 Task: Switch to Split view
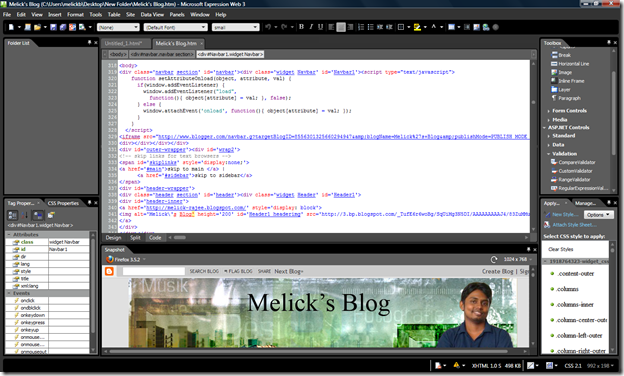click(x=135, y=238)
